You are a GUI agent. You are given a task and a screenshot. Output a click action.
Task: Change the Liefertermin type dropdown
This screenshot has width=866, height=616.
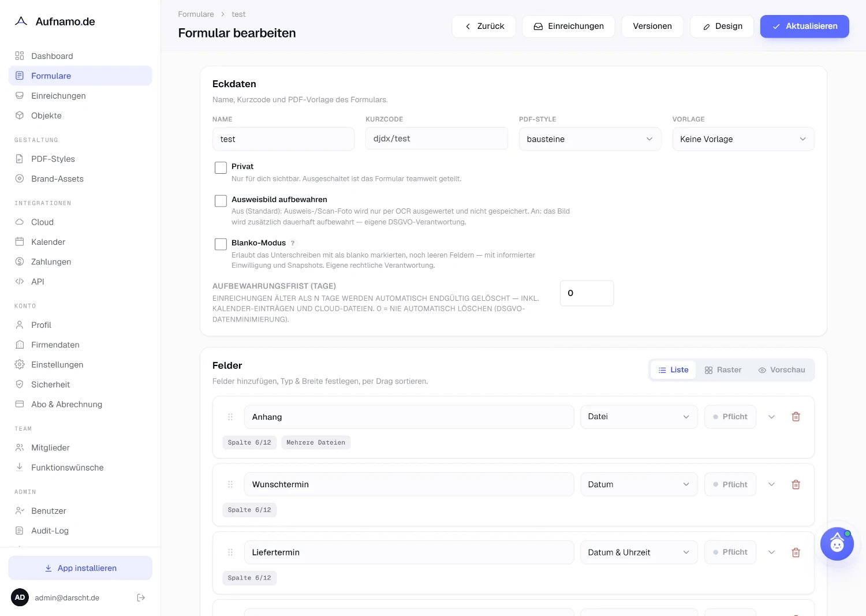click(x=639, y=552)
